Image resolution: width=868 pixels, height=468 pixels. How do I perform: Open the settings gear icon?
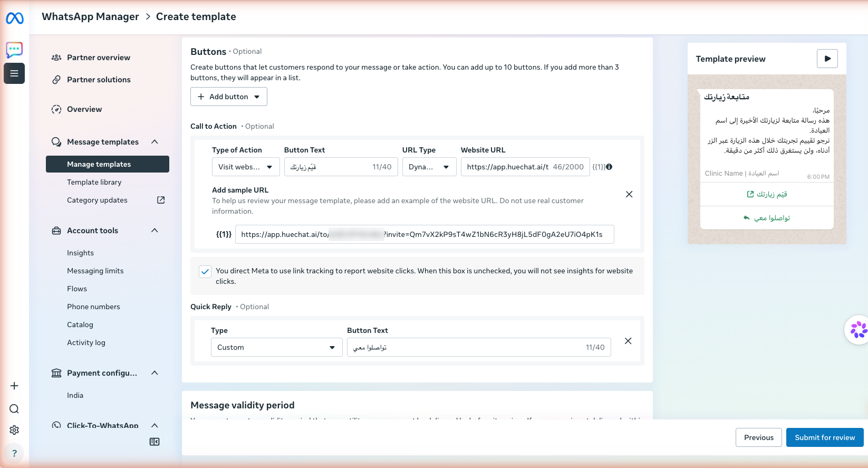tap(14, 430)
